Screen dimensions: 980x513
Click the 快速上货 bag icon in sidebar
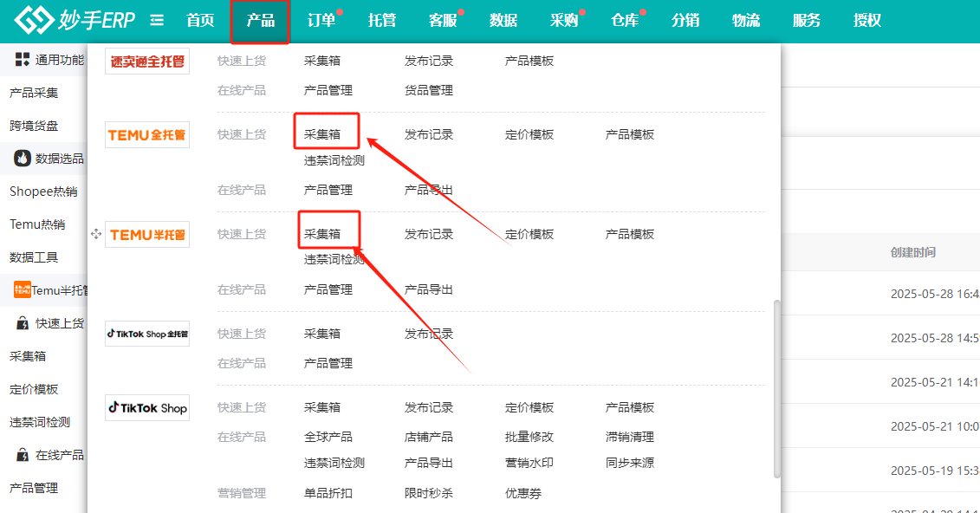[23, 323]
